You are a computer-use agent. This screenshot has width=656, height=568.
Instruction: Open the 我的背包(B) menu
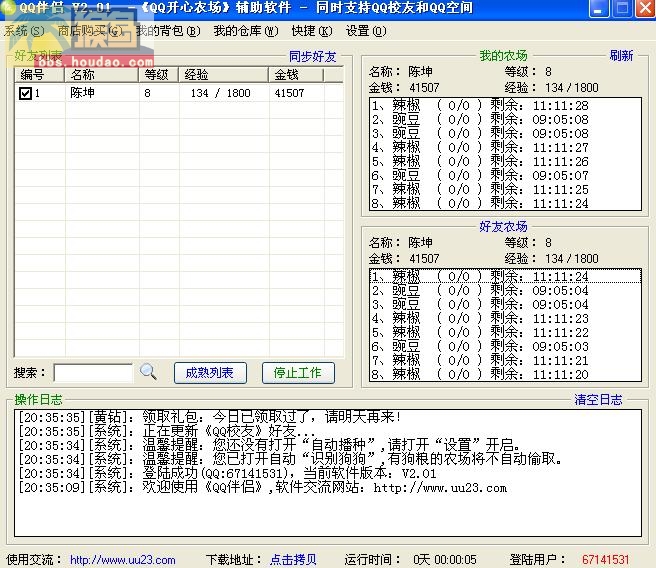coord(168,31)
